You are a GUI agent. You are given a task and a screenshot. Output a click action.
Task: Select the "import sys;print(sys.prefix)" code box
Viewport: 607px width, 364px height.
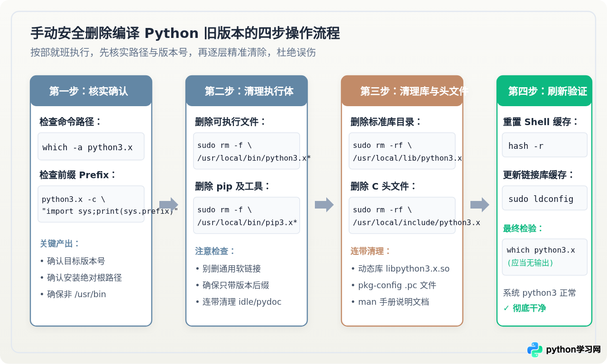tap(91, 204)
